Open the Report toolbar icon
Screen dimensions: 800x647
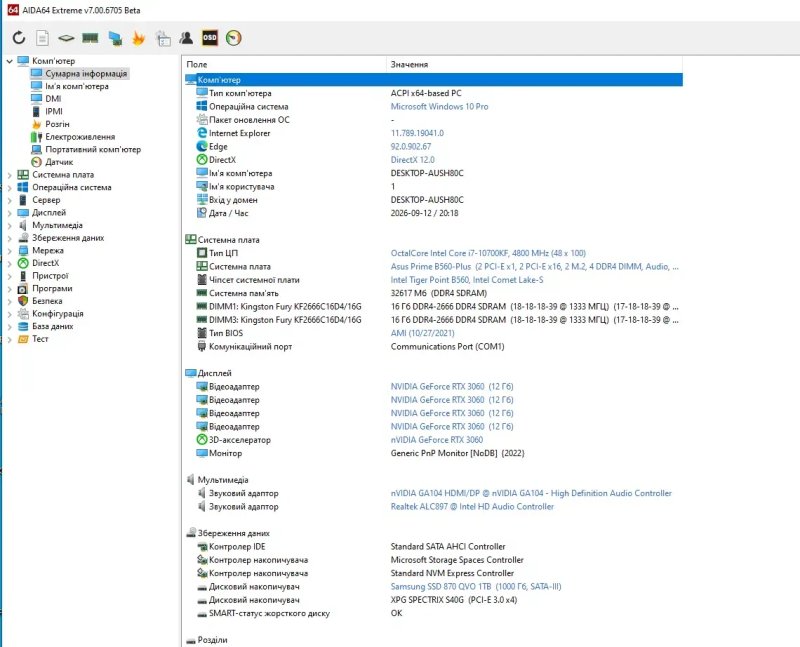coord(42,38)
